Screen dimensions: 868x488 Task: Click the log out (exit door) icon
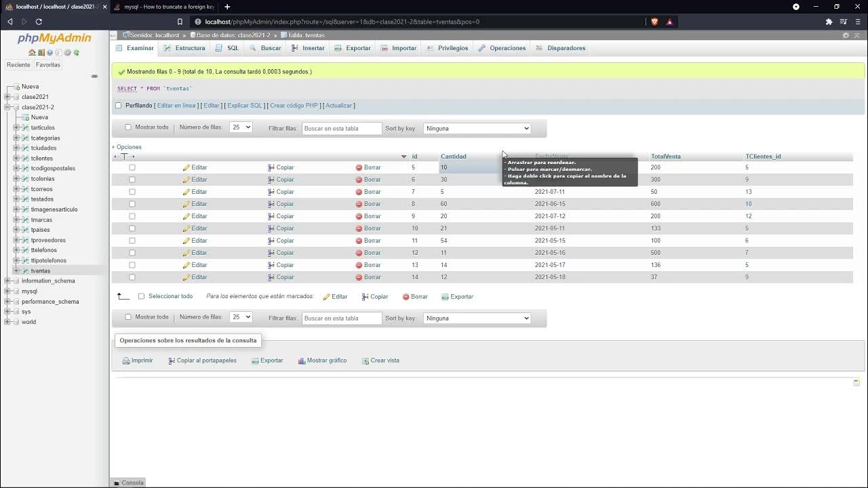[x=41, y=53]
